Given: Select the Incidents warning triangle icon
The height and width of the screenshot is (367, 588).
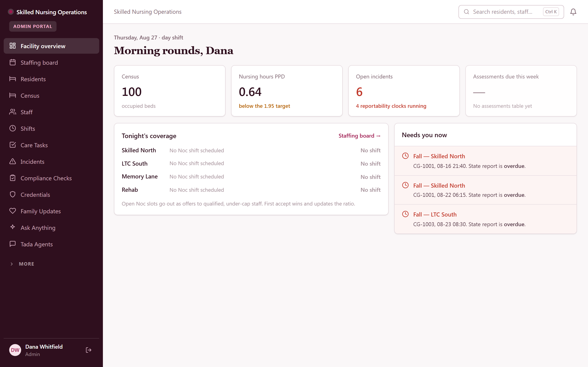Looking at the screenshot, I should click(x=13, y=161).
